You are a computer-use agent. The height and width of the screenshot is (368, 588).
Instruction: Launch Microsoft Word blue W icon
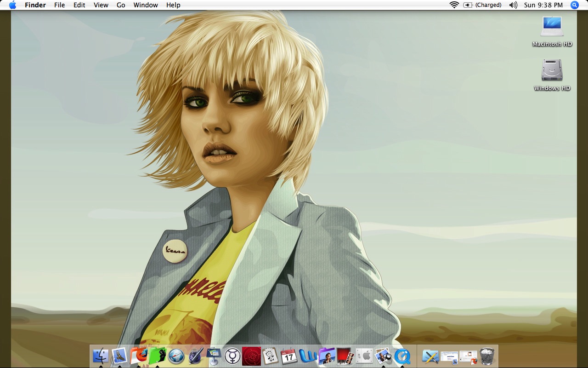[308, 356]
